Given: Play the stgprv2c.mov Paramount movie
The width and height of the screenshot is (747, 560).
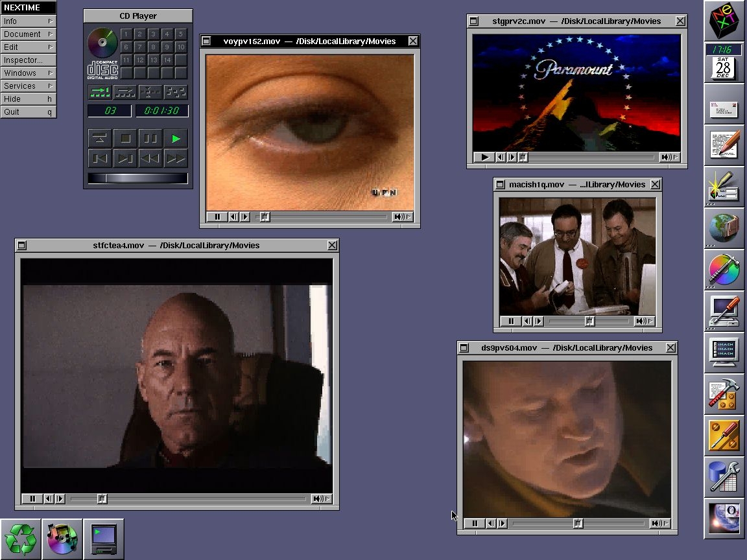Looking at the screenshot, I should pos(484,157).
